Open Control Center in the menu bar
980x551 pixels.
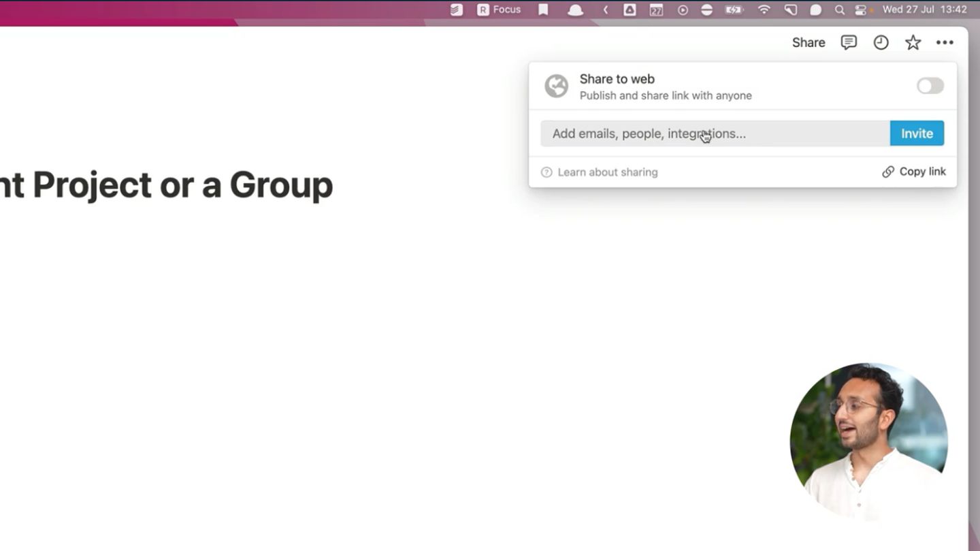coord(862,10)
